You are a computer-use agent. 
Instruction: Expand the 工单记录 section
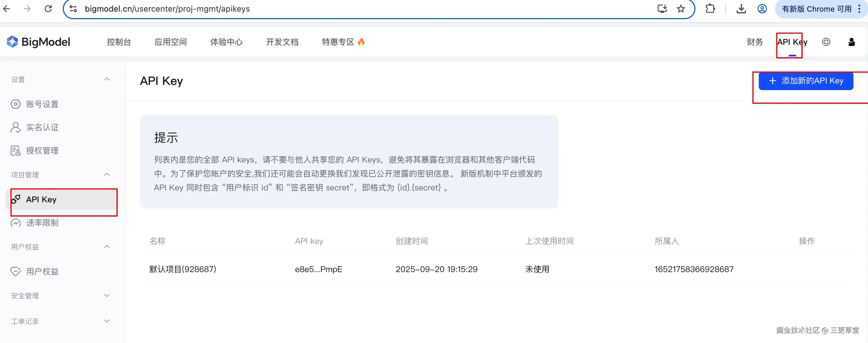107,321
